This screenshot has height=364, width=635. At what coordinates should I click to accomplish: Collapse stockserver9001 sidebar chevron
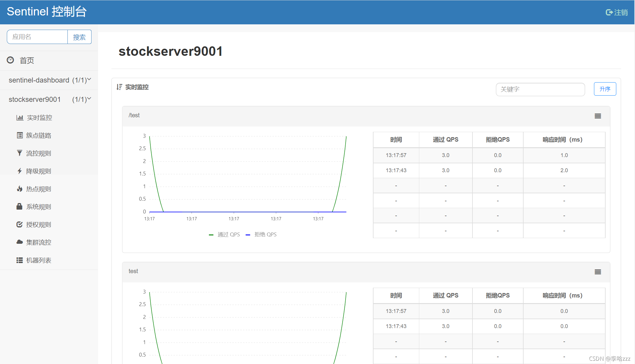89,99
